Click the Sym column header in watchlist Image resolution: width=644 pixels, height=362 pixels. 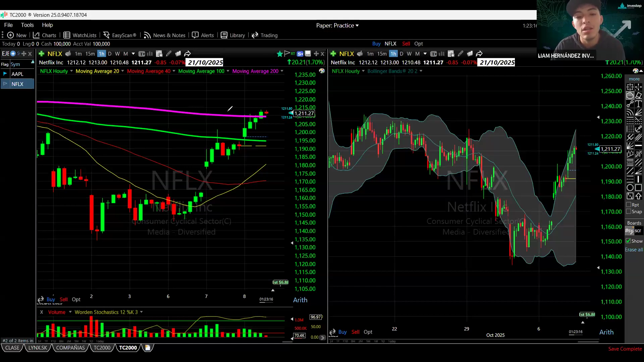(x=15, y=64)
